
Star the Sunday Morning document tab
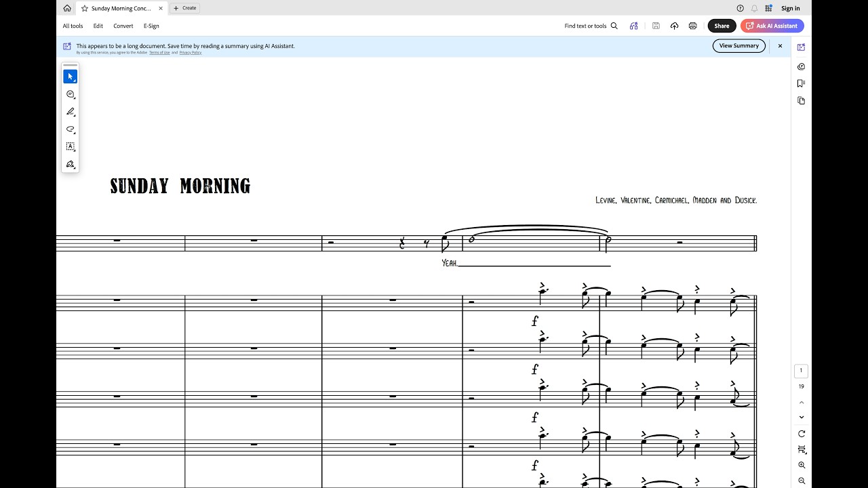coord(85,8)
